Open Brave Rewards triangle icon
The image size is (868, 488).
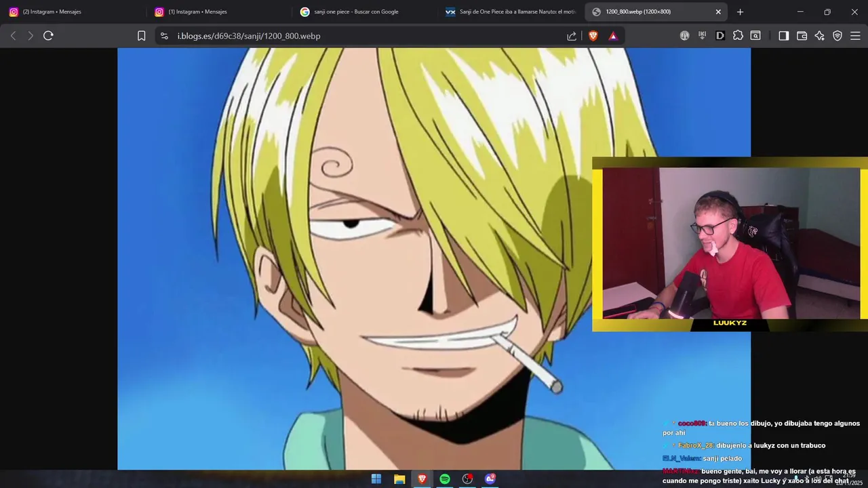tap(613, 36)
